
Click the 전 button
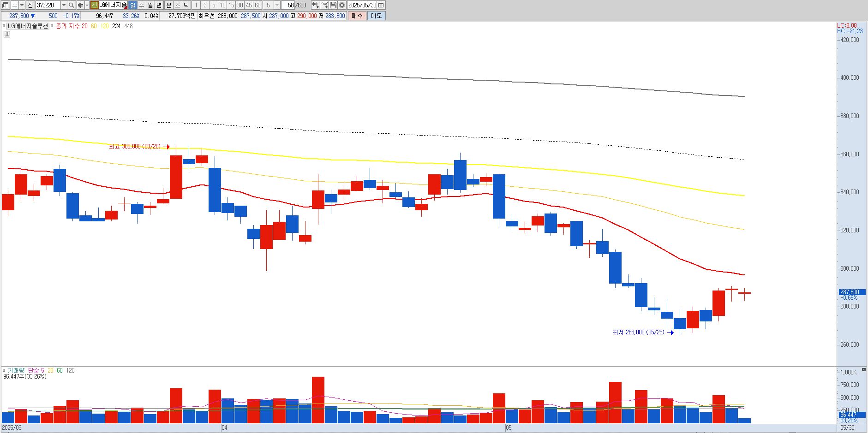(30, 5)
